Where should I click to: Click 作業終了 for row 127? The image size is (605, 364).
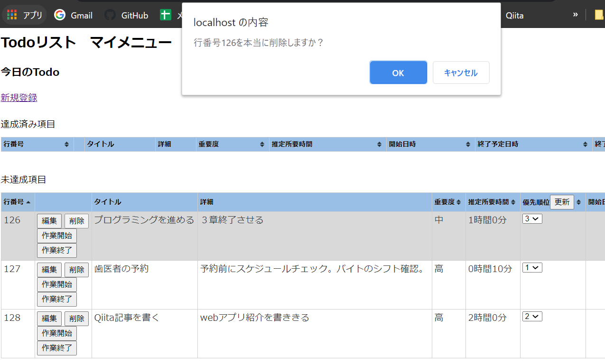(57, 299)
